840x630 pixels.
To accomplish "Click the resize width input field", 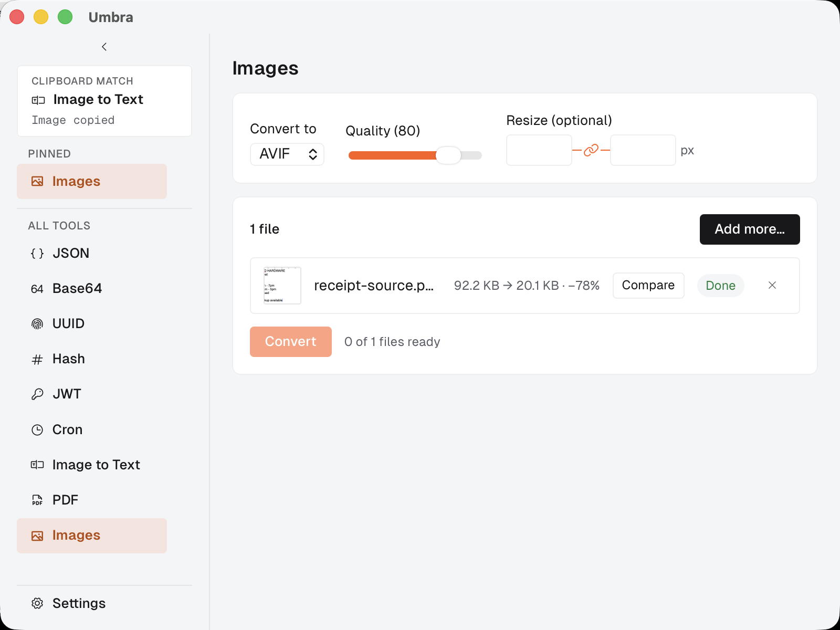I will coord(539,150).
